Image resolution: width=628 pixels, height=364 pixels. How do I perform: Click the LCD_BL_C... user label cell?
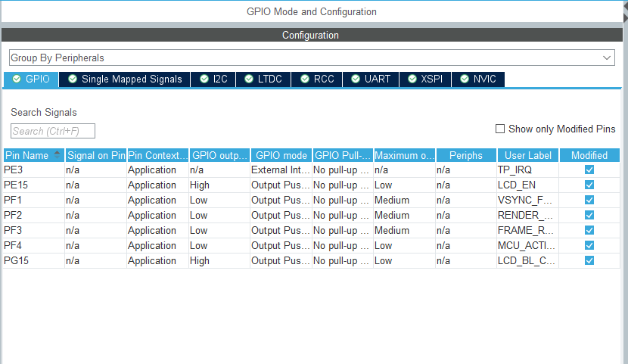point(527,260)
